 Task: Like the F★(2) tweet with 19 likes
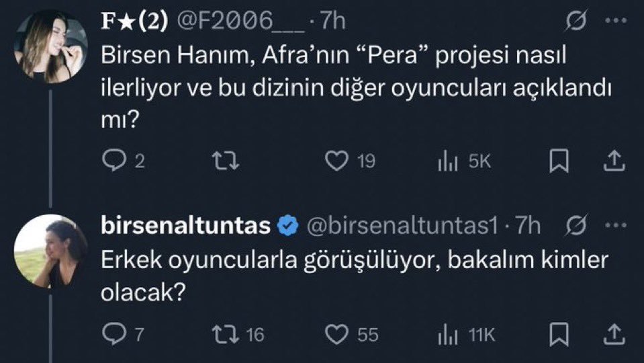pyautogui.click(x=335, y=161)
